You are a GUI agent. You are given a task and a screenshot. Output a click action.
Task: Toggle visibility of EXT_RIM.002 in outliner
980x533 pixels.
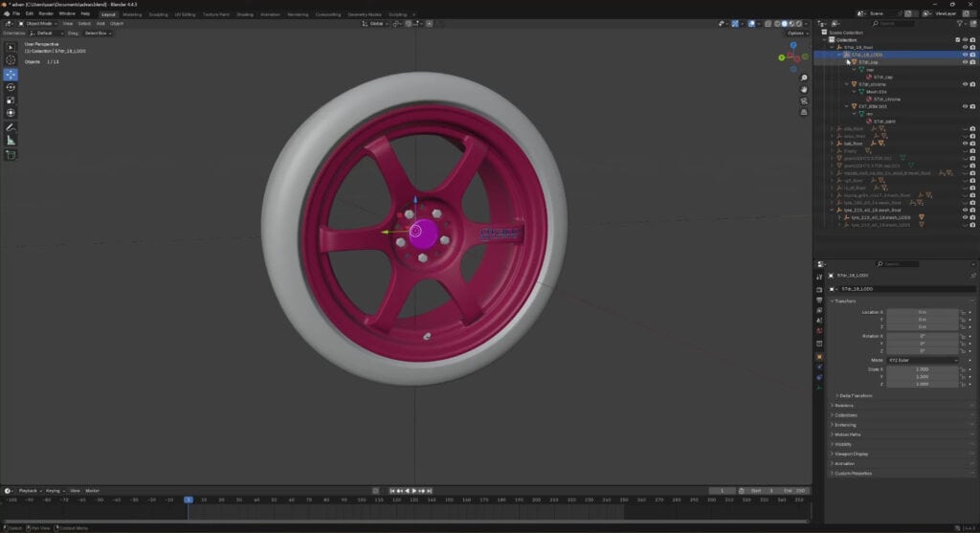[x=965, y=106]
